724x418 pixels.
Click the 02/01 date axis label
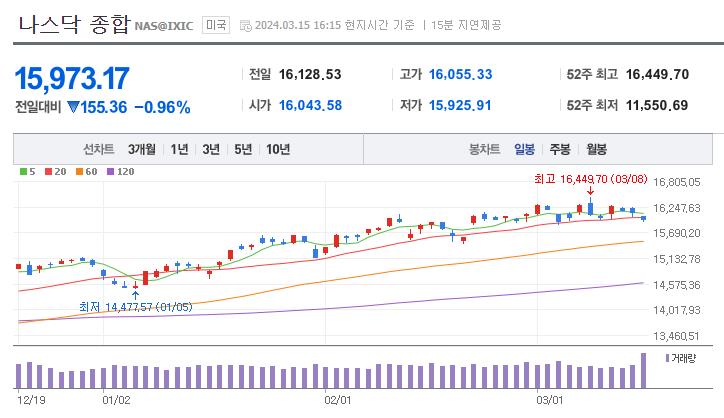pos(338,400)
